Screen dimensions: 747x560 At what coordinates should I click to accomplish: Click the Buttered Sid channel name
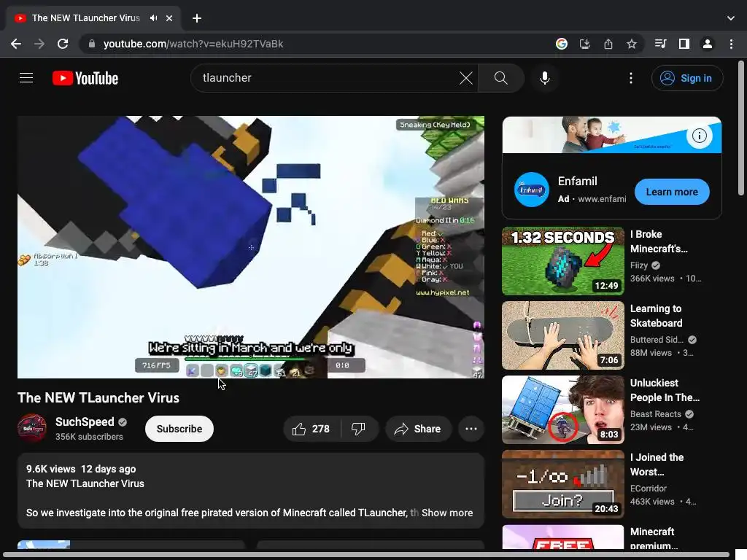pos(657,340)
